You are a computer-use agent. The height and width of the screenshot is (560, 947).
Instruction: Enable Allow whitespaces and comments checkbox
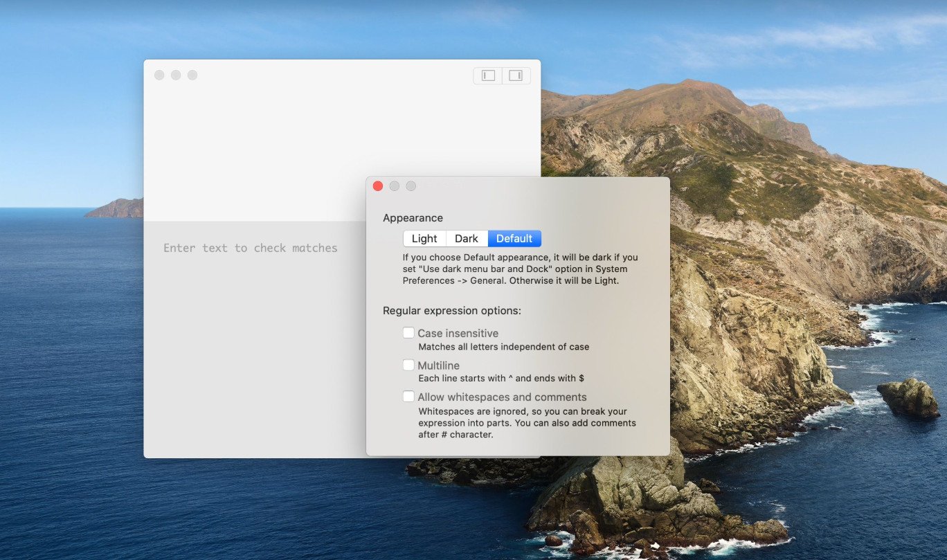(x=408, y=397)
